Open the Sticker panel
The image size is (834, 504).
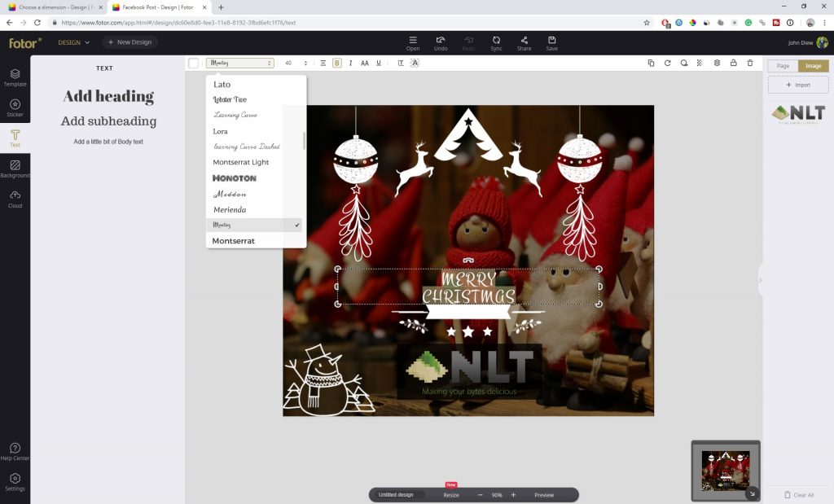(15, 108)
